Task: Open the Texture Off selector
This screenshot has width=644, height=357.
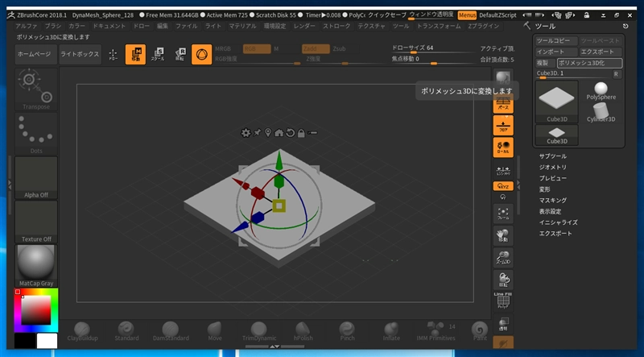Action: tap(36, 222)
